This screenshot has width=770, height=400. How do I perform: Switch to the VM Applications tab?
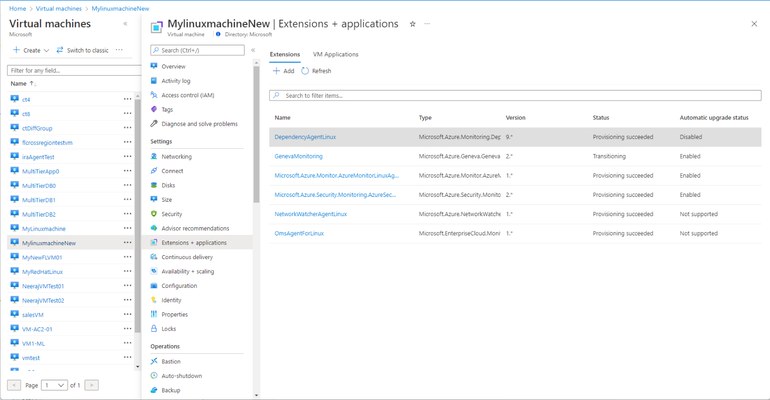[336, 54]
